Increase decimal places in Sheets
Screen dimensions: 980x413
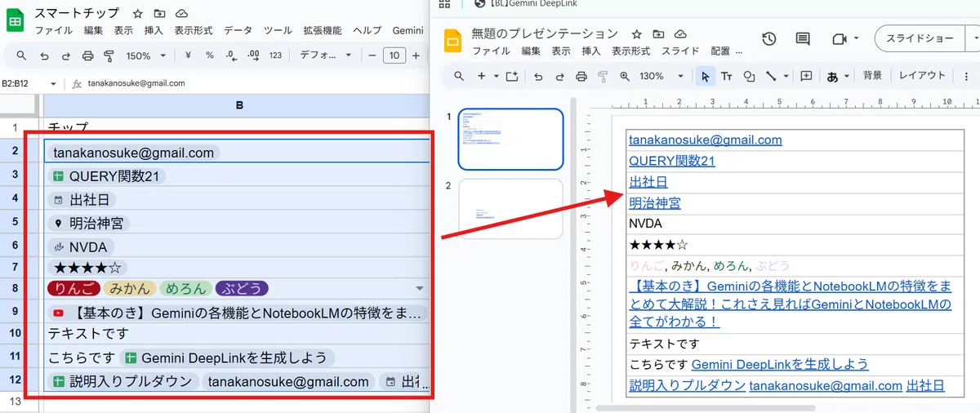[253, 56]
